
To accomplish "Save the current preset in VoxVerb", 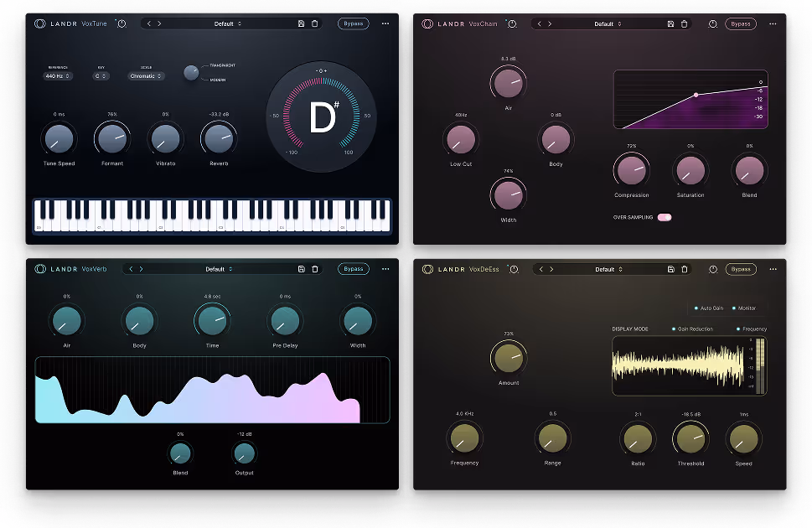I will click(x=302, y=269).
